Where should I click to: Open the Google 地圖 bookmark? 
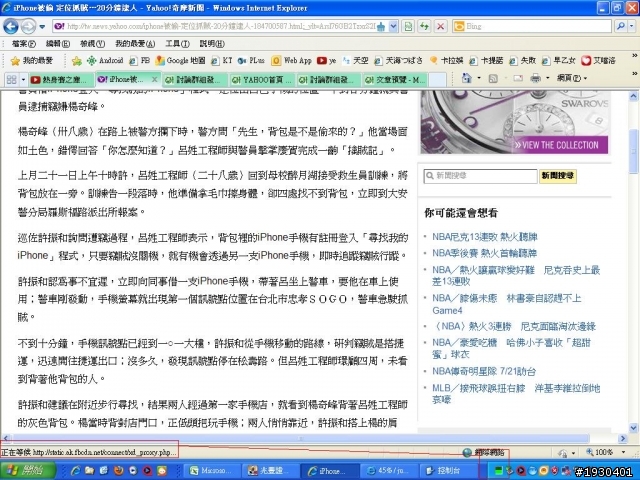click(180, 61)
